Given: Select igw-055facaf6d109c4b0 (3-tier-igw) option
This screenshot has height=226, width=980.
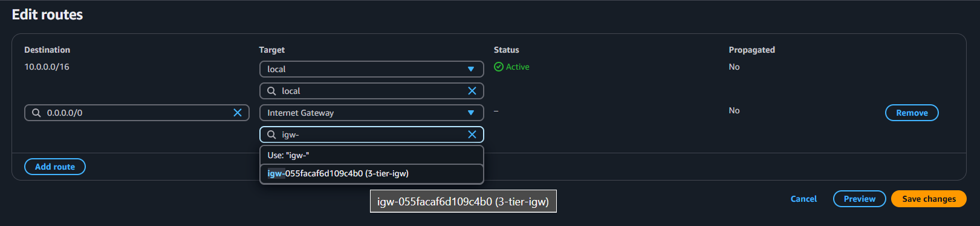Looking at the screenshot, I should [372, 173].
